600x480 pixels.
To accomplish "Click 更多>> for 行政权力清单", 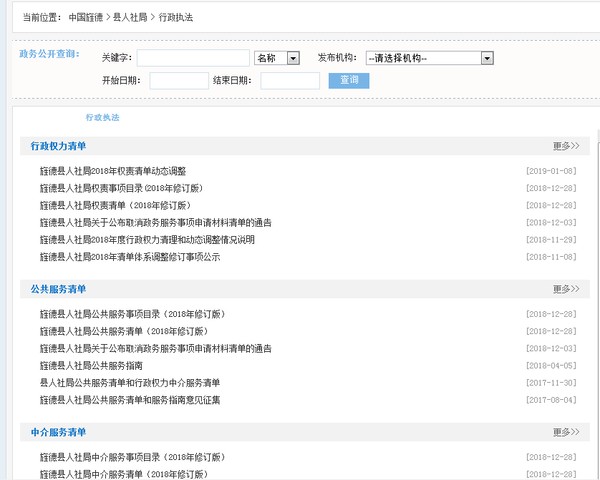I will [566, 146].
